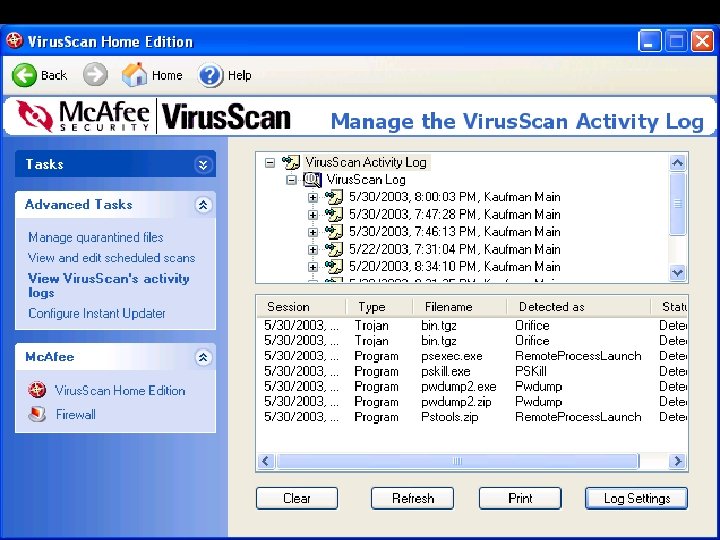
Task: Expand the 5/20/2003 8:34:10 PM log entry
Action: point(313,267)
